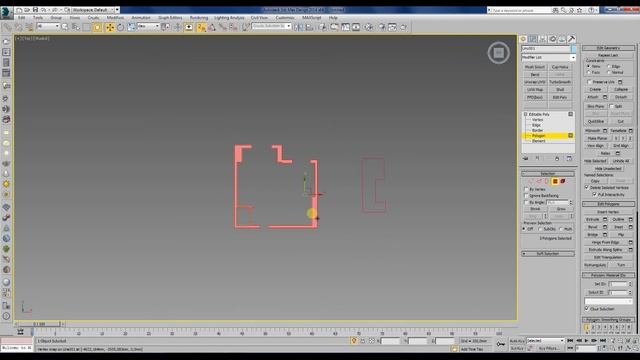Toggle Preserve UVs checkbox
Image resolution: width=640 pixels, height=360 pixels.
coord(589,82)
